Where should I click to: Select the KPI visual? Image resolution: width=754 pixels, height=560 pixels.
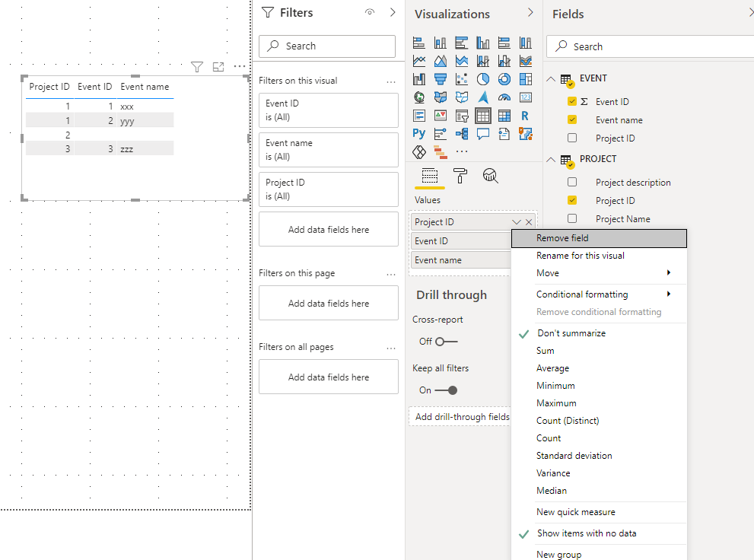pyautogui.click(x=440, y=116)
